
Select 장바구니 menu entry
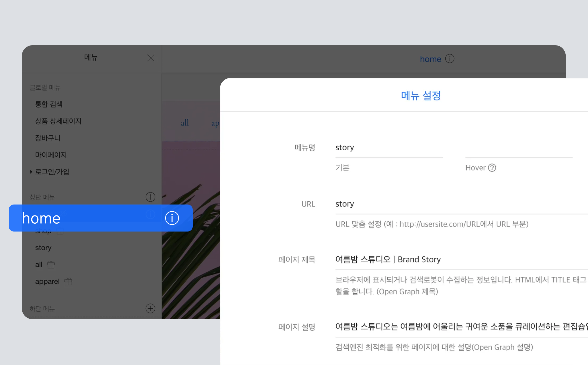pos(48,138)
